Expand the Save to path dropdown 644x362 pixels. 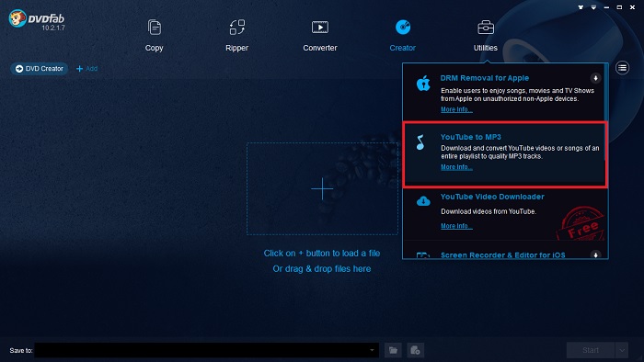click(372, 350)
